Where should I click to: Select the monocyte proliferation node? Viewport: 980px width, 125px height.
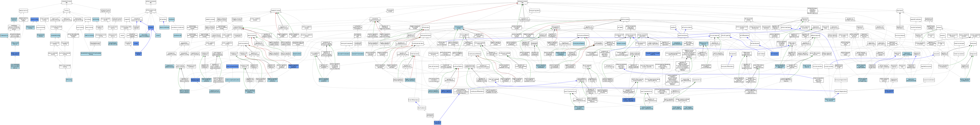coord(579,43)
